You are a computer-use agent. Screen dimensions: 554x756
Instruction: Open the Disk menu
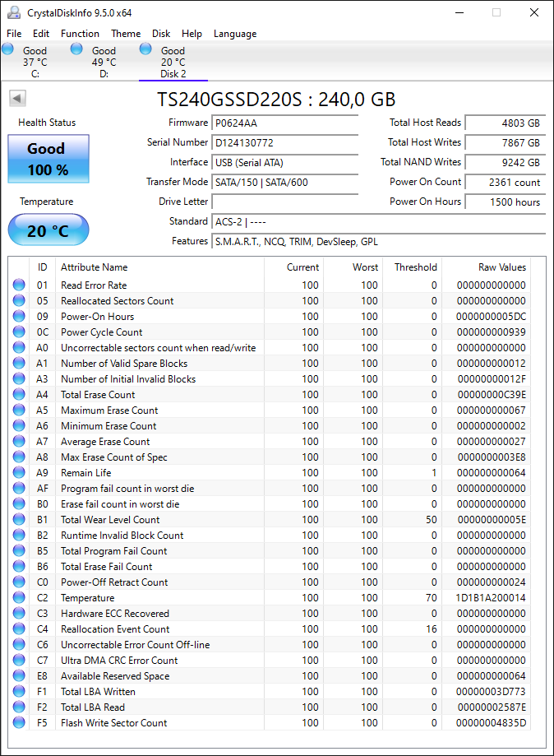pos(161,34)
